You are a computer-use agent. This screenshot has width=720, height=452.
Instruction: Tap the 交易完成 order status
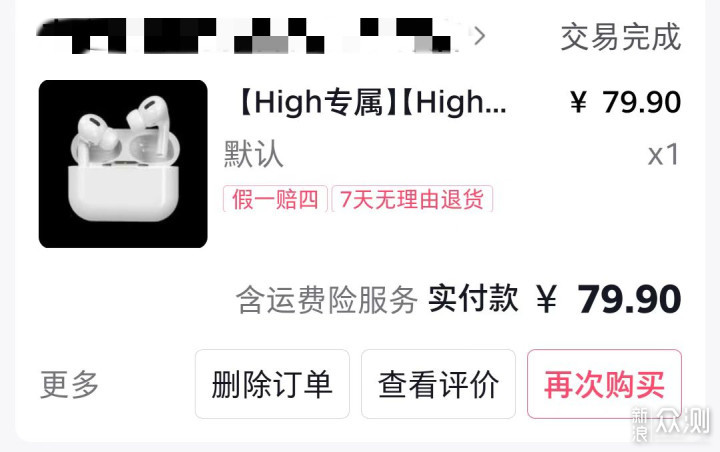621,37
